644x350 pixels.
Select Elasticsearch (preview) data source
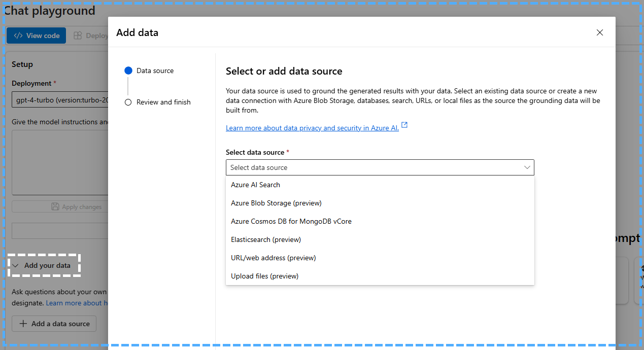[x=265, y=239]
